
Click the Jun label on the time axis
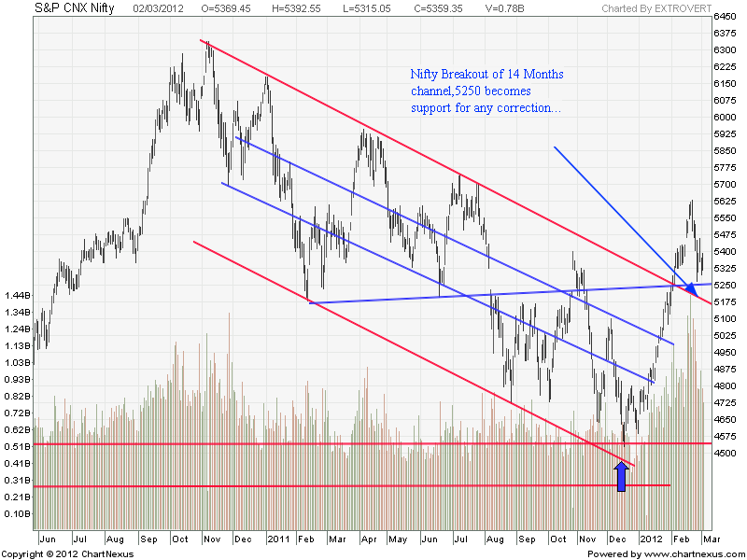(48, 539)
